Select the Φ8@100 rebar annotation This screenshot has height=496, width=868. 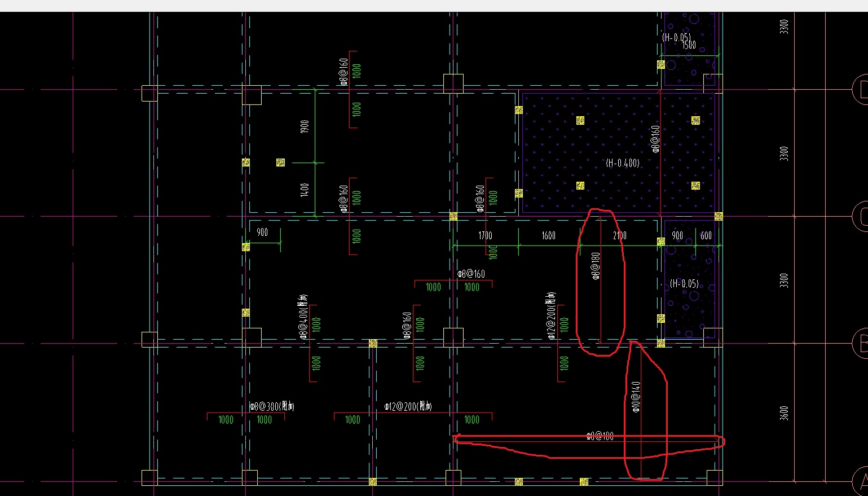coord(600,436)
